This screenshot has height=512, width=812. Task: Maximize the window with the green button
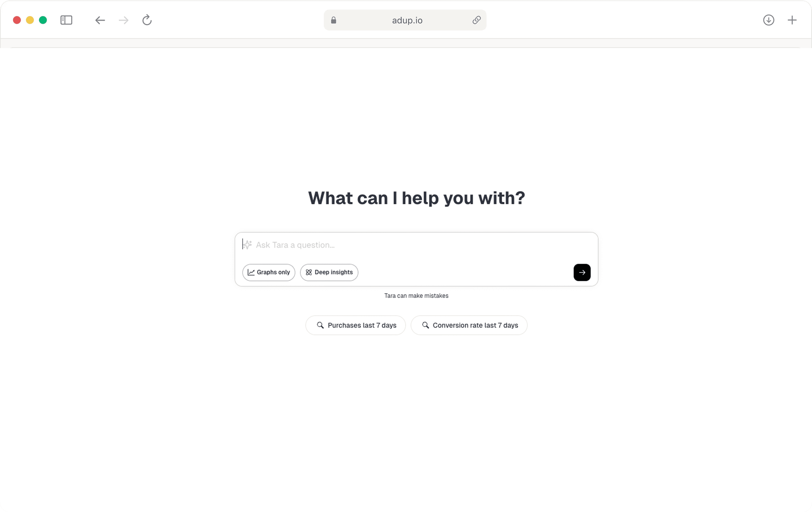43,20
